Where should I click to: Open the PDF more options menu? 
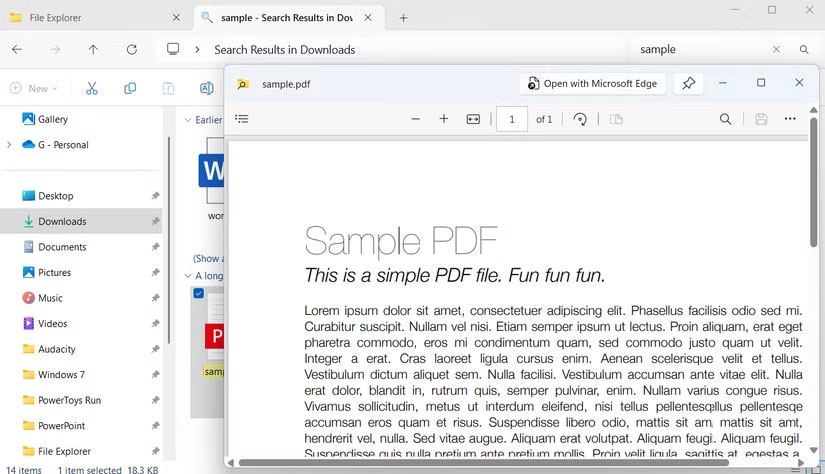pos(790,119)
